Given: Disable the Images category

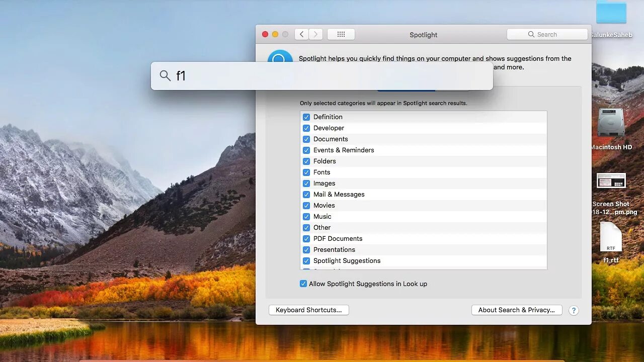Looking at the screenshot, I should click(306, 184).
